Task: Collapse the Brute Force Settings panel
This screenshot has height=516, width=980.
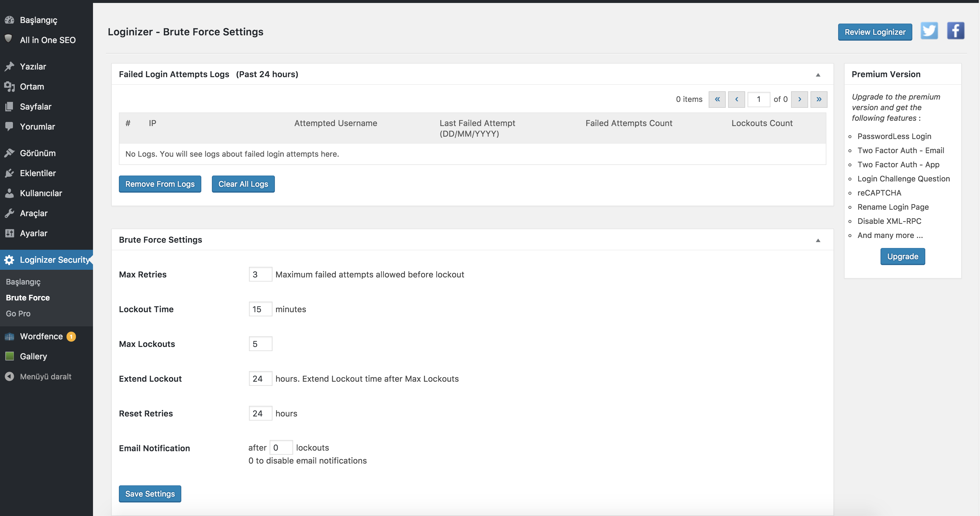Action: 818,240
